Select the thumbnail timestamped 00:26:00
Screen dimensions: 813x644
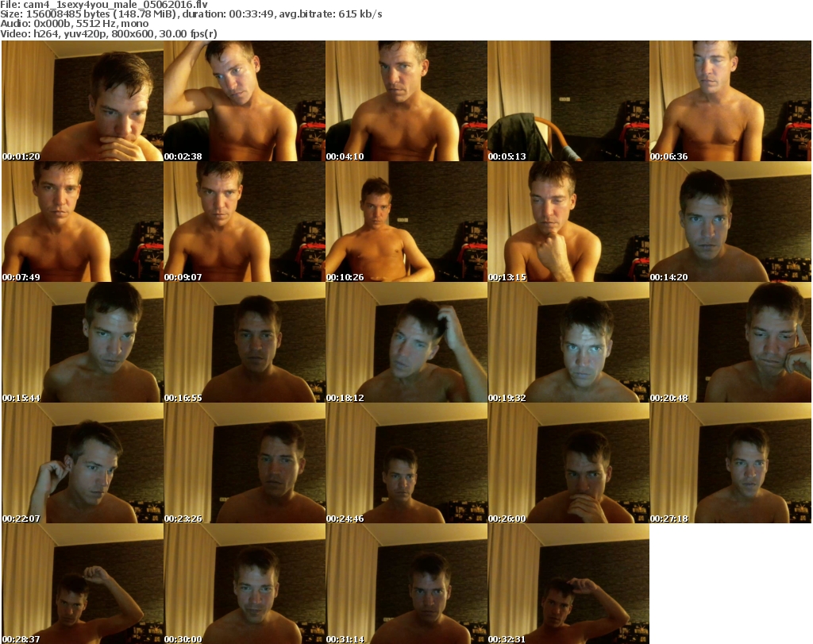568,463
